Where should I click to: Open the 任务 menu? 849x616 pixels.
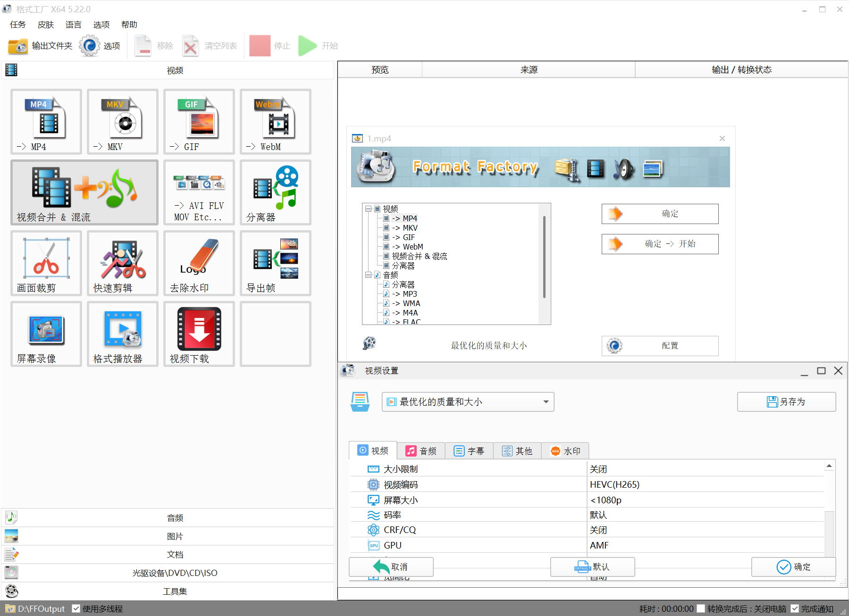[18, 25]
